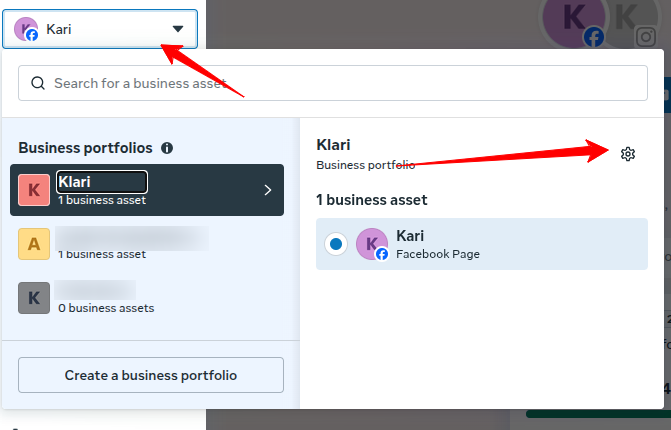Open Klari portfolio settings gear

click(x=628, y=154)
